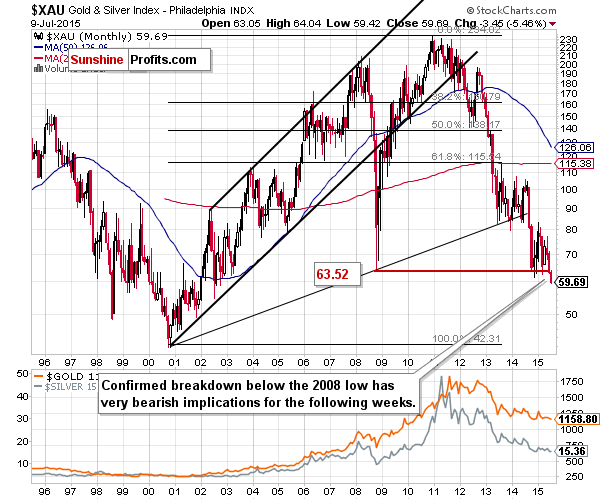Click the Low 59.42 value
Viewport: 600px width, 500px height.
[x=353, y=24]
